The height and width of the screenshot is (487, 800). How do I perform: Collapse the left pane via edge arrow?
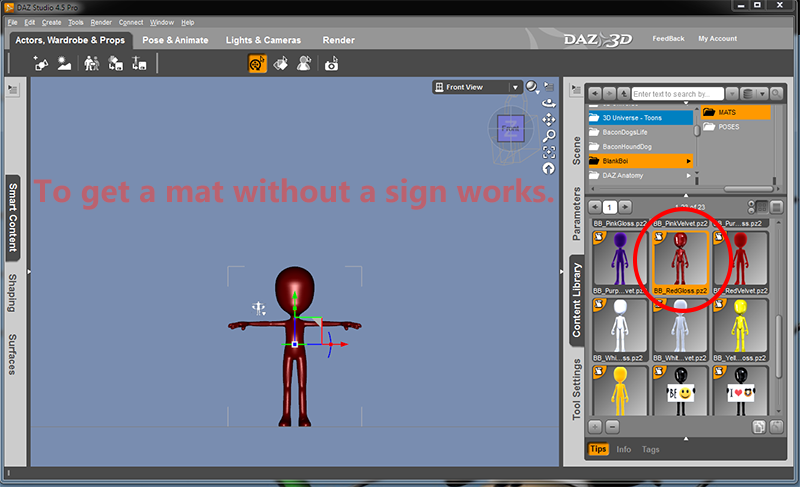(x=29, y=272)
